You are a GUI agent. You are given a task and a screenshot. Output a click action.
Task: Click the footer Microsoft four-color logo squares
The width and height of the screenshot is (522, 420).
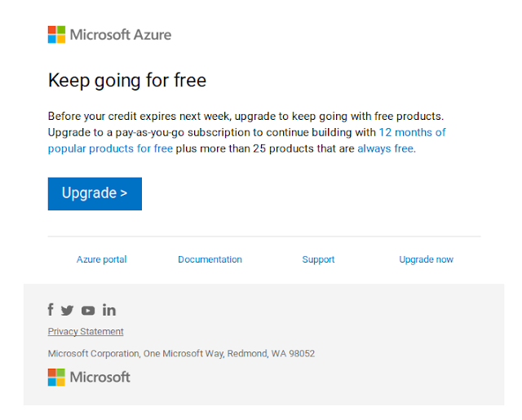(x=56, y=377)
